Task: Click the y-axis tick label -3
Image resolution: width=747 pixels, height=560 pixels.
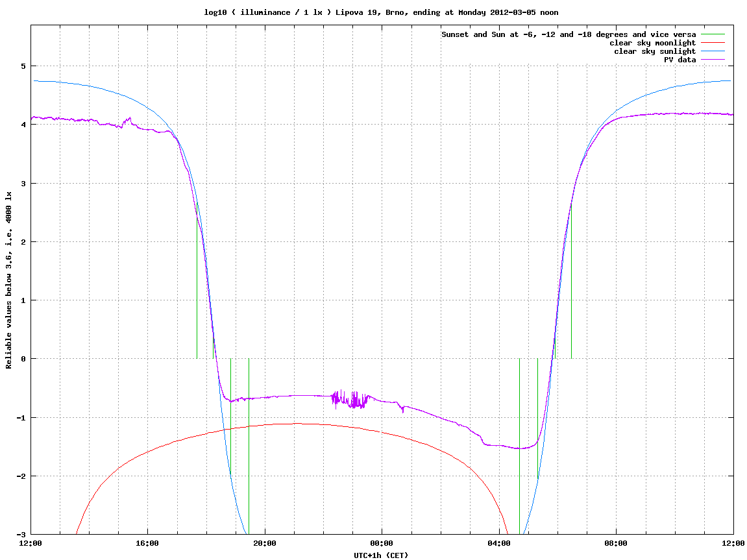Action: [21, 535]
